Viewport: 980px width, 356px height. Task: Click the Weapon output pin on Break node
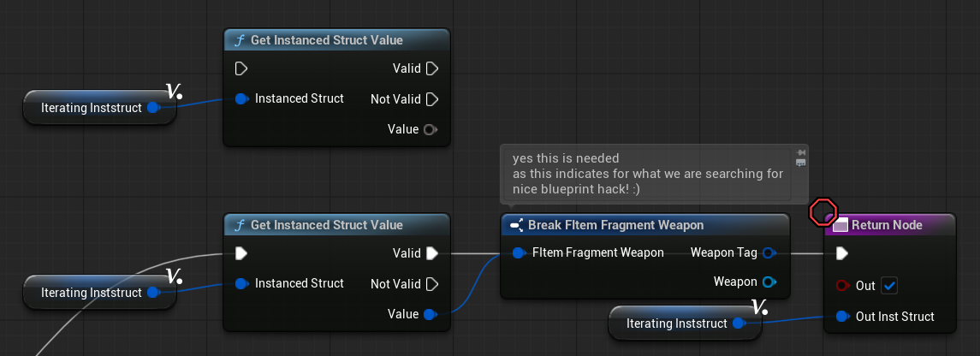click(769, 282)
